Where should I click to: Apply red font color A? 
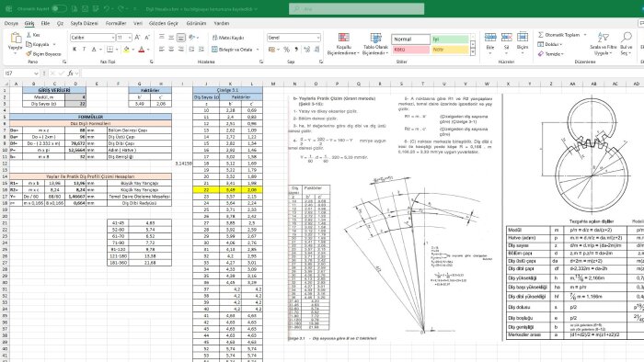click(x=142, y=50)
